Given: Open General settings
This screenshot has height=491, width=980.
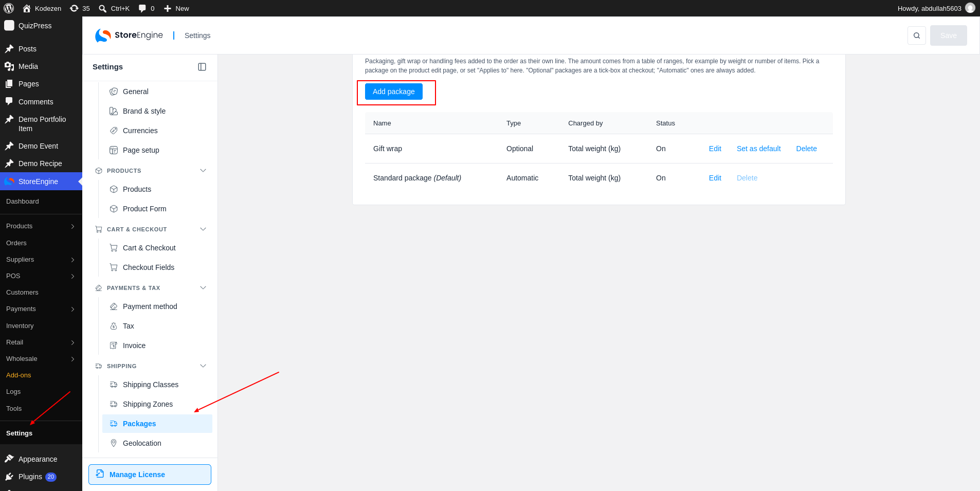Looking at the screenshot, I should tap(157, 92).
